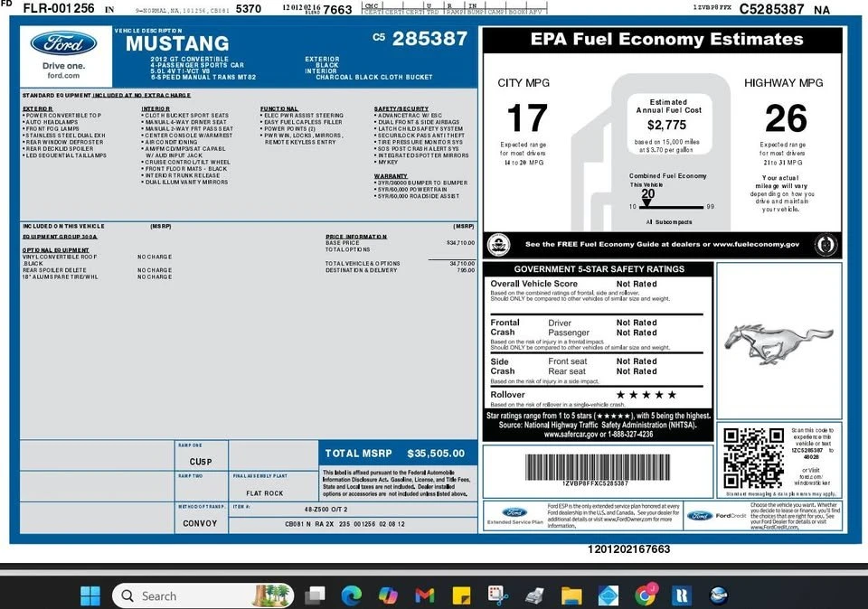This screenshot has width=868, height=609.
Task: Click the C5285387 number in the top strip
Action: click(x=771, y=9)
